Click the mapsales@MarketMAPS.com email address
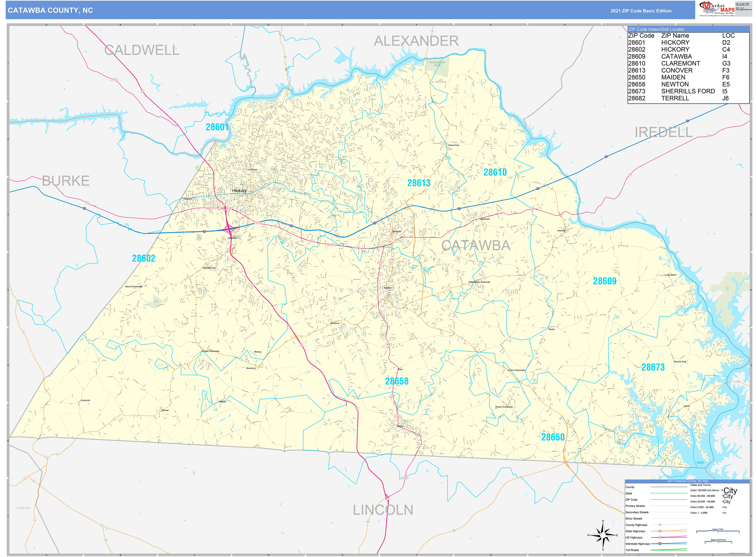This screenshot has height=557, width=756. coord(744,9)
